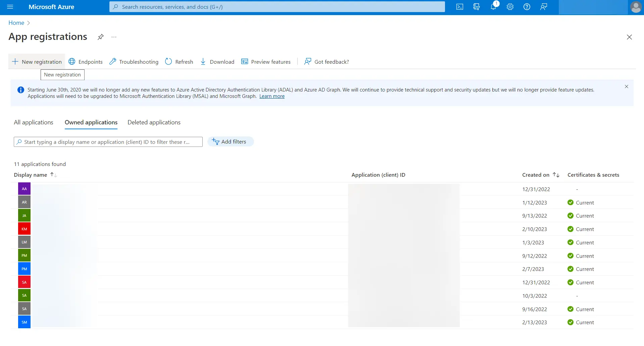Open the Help question mark icon
This screenshot has height=346, width=644.
(x=527, y=7)
